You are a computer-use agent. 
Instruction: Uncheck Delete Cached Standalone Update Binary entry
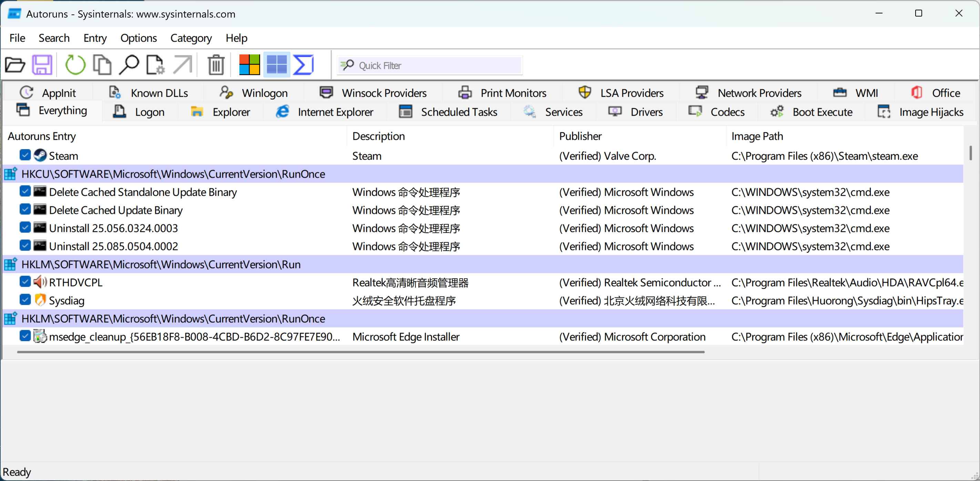(25, 191)
